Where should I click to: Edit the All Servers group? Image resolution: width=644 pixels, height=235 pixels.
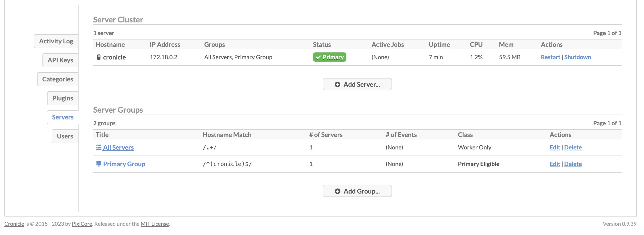coord(554,147)
